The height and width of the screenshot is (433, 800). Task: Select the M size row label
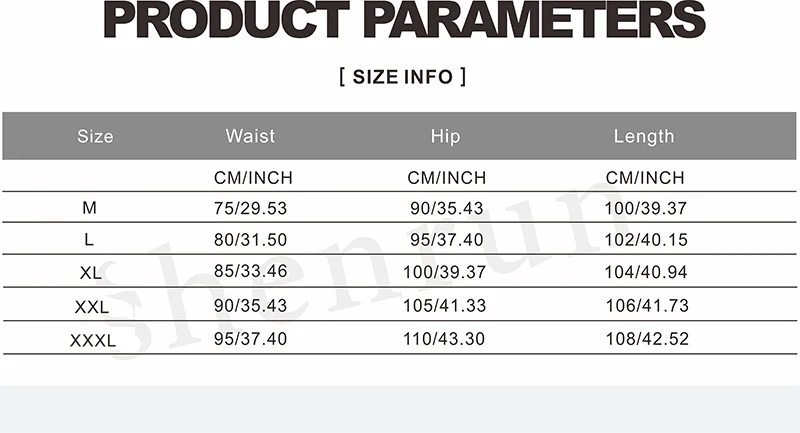click(x=89, y=208)
